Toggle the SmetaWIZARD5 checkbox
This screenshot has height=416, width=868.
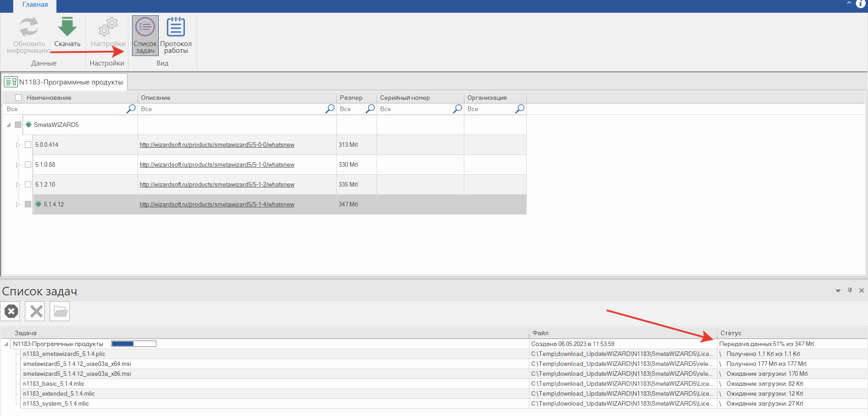tap(18, 125)
